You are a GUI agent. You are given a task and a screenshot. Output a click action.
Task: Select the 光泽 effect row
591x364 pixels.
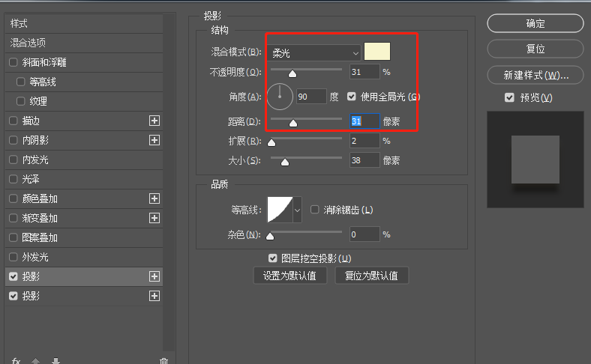click(84, 179)
